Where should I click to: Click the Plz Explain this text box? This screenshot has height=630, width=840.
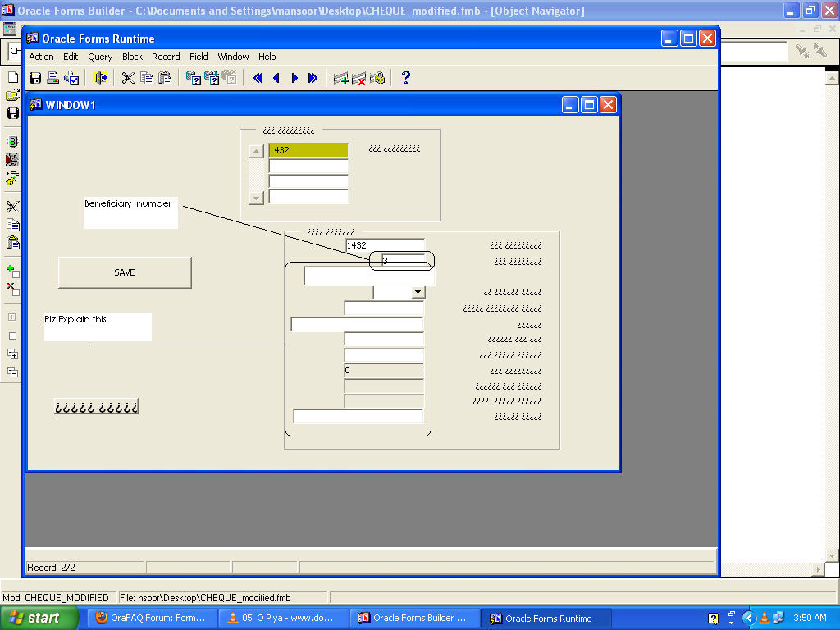(x=98, y=326)
